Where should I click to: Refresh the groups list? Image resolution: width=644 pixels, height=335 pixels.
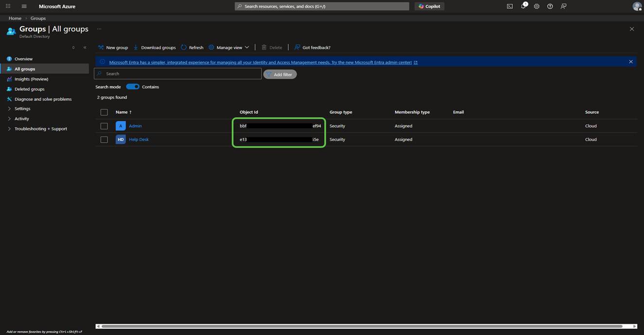(192, 48)
